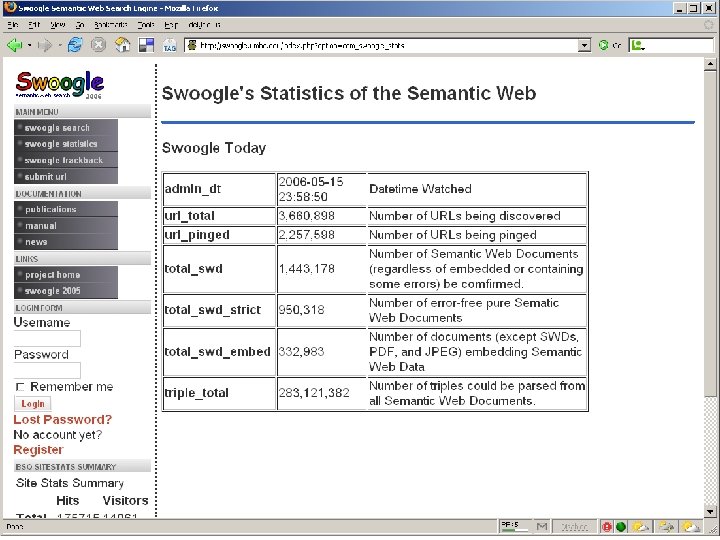Image resolution: width=720 pixels, height=540 pixels.
Task: Expand the address bar URL dropdown
Action: (x=584, y=45)
